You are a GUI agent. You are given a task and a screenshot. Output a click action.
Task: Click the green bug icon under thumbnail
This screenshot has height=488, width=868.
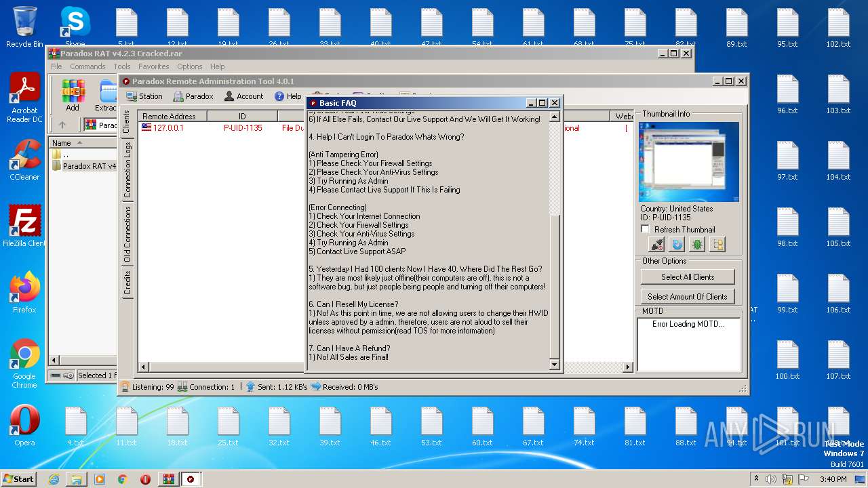pos(697,245)
